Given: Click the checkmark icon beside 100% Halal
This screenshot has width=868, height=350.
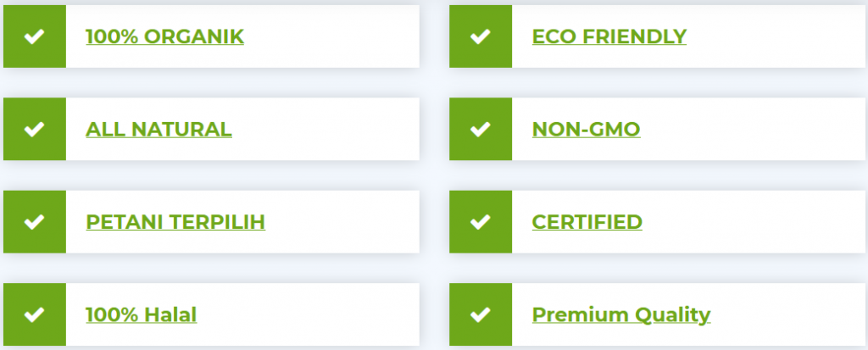Looking at the screenshot, I should pos(34,315).
